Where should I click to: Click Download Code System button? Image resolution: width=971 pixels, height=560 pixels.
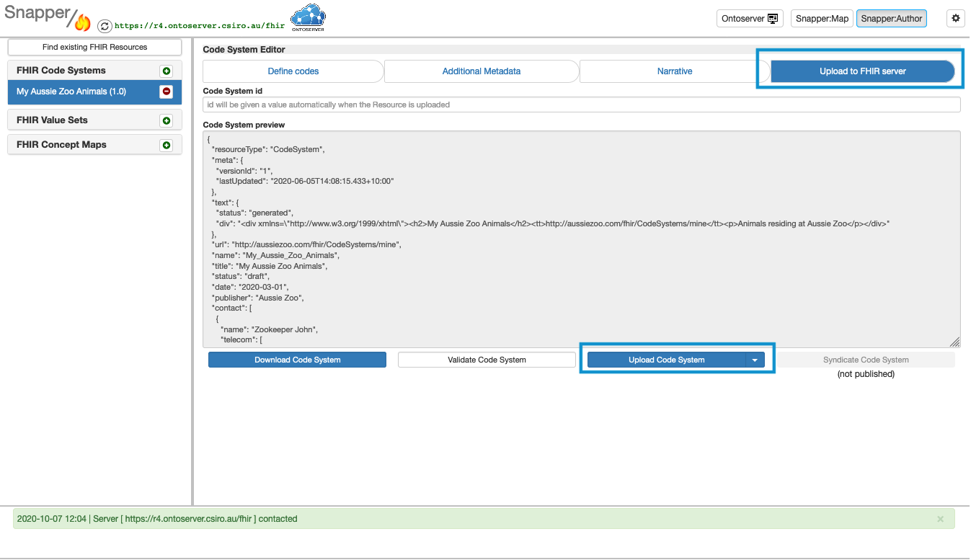298,360
